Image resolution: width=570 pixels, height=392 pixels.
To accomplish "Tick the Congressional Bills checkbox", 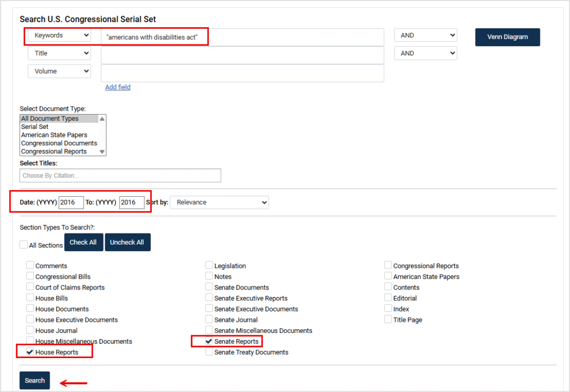I will 30,276.
